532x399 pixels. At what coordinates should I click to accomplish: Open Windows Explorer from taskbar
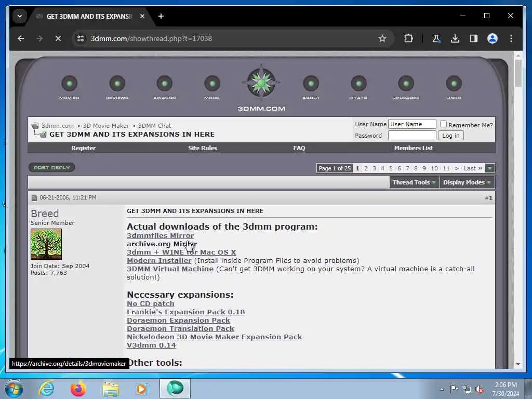tap(111, 390)
